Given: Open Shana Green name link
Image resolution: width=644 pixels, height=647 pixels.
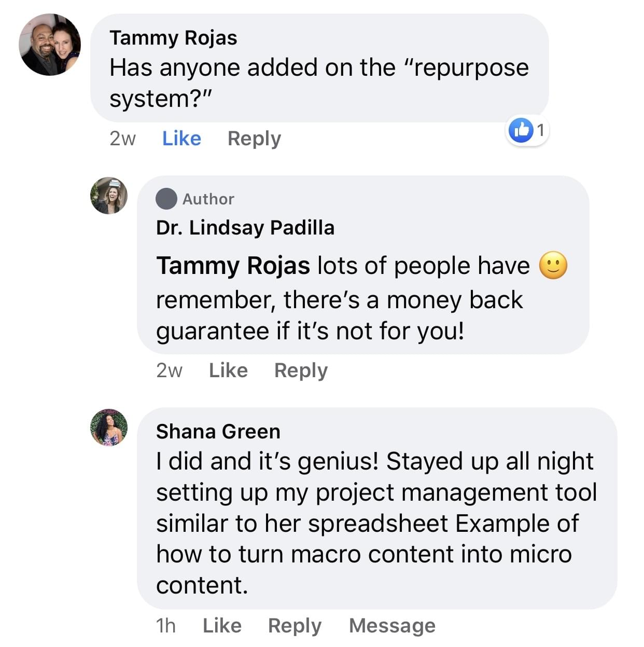Looking at the screenshot, I should pos(218,432).
